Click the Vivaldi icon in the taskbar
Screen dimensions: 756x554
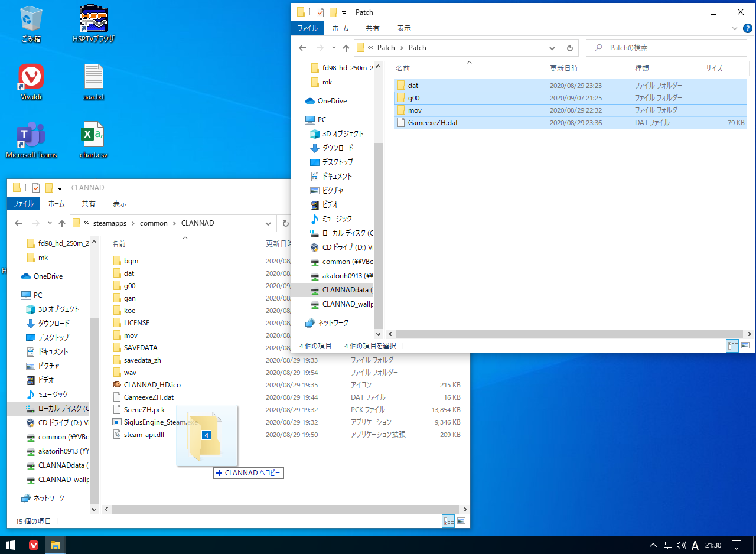tap(34, 545)
